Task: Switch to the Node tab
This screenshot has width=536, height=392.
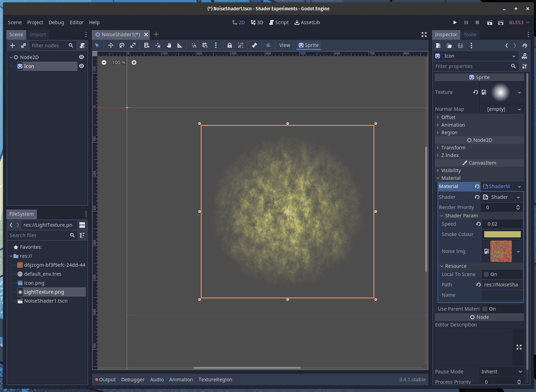Action: pos(470,35)
